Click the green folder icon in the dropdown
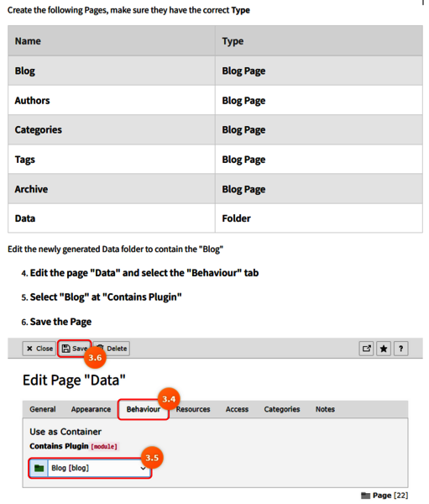Viewport: 429px width, 504px height. (39, 468)
